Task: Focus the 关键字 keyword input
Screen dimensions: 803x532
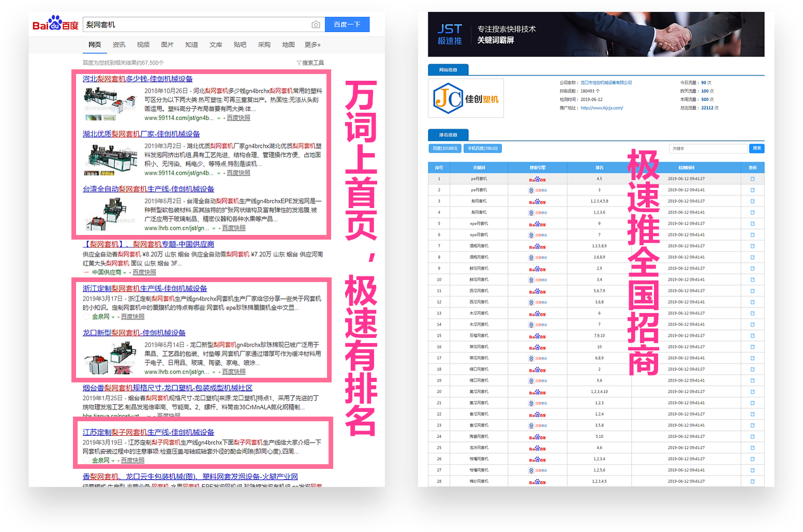Action: tap(708, 149)
